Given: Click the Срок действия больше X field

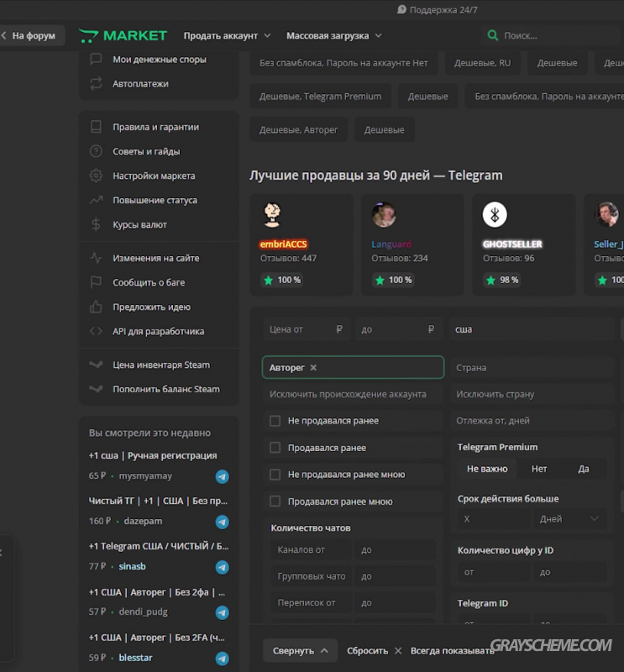Looking at the screenshot, I should tap(495, 519).
